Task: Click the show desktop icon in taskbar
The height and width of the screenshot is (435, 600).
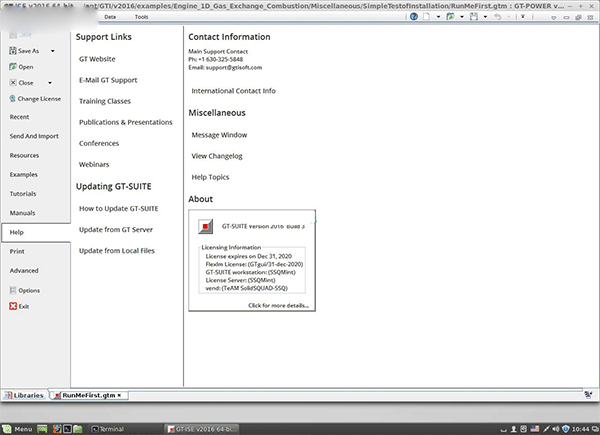Action: click(x=42, y=429)
